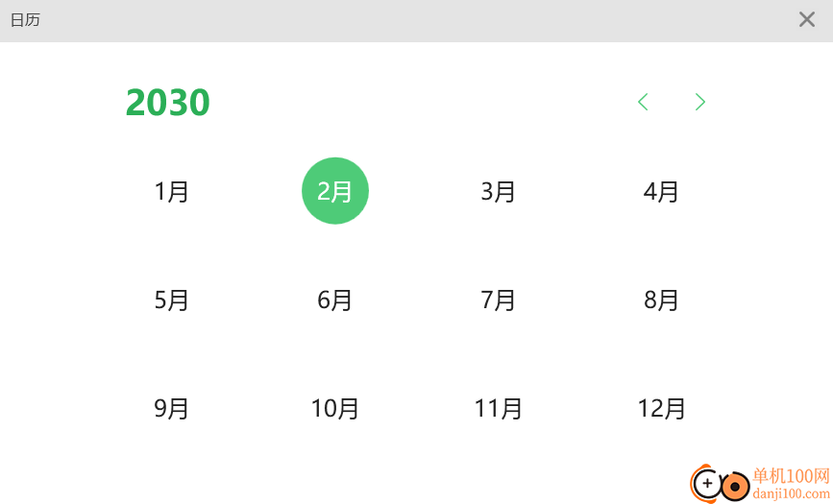The width and height of the screenshot is (833, 504).
Task: Pick 3月 from the months
Action: 498,191
